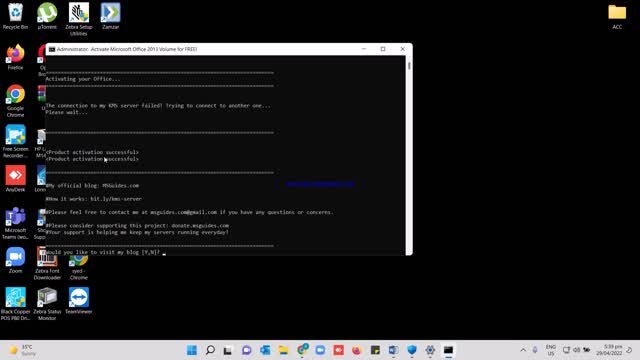Click the Command Prompt taskbar icon
This screenshot has height=360, width=640.
449,350
